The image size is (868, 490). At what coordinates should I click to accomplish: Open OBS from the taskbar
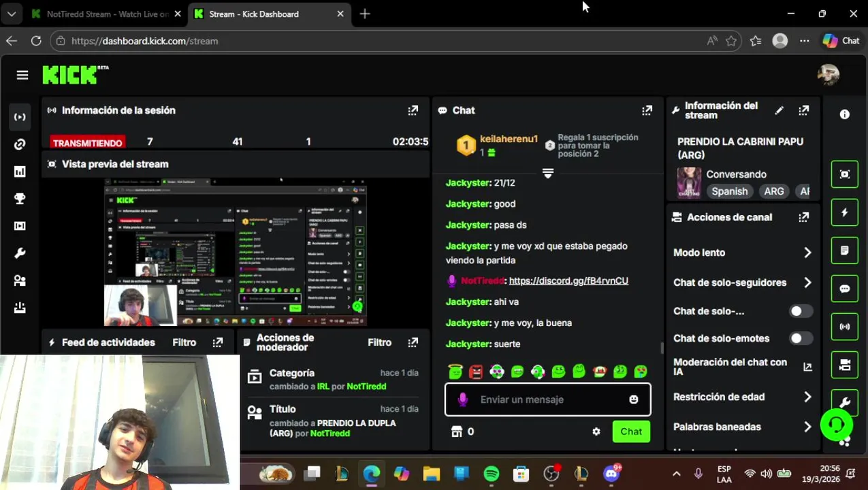551,474
